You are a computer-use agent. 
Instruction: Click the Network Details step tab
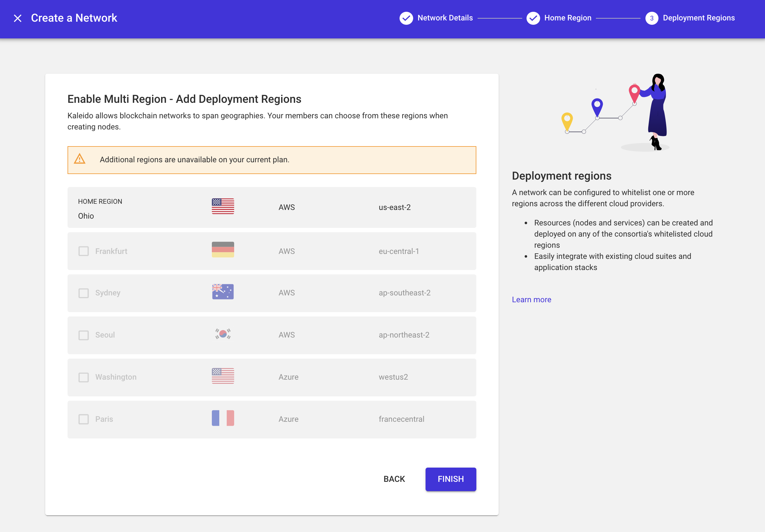pos(437,17)
